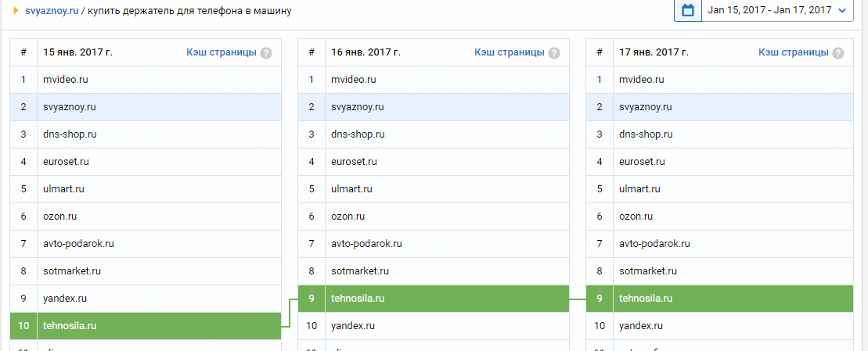
Task: Select ozon.ru in the 16 янв. column
Action: (x=348, y=217)
